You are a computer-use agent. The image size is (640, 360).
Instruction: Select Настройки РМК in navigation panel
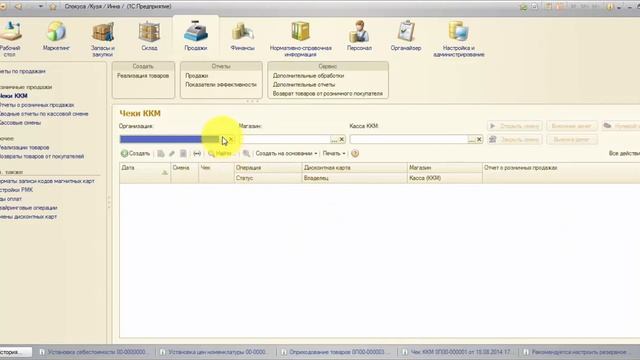[x=17, y=190]
